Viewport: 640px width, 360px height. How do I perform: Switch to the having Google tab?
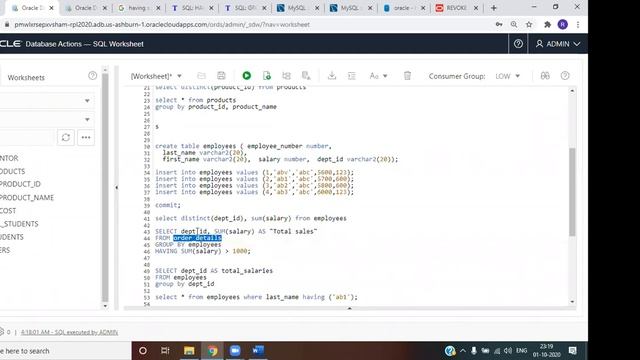tap(138, 8)
